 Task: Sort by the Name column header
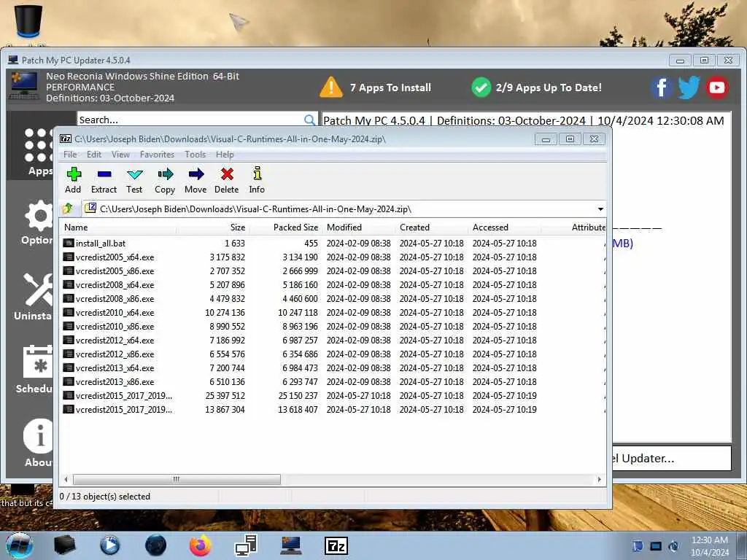click(x=118, y=227)
